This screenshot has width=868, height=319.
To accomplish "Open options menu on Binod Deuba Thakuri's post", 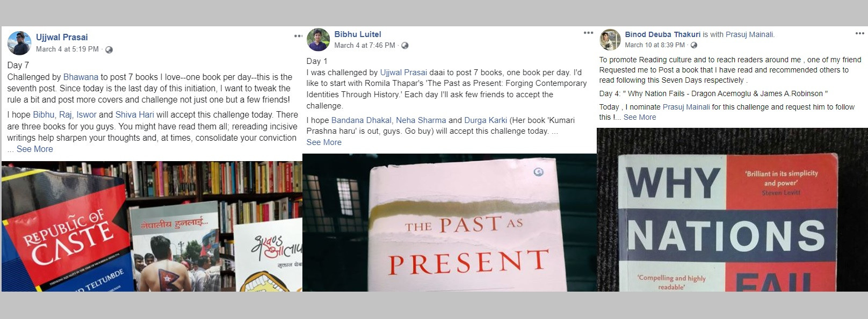I will coord(860,33).
